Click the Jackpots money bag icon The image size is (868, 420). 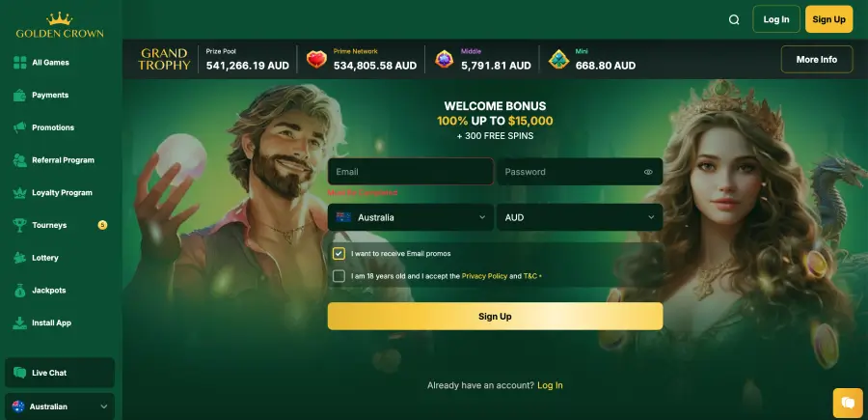point(20,291)
